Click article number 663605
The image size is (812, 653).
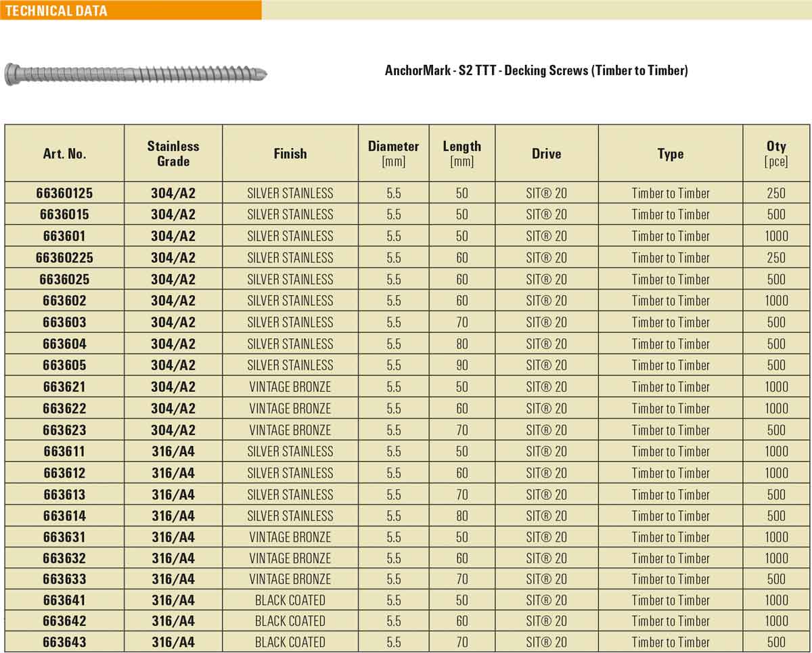point(64,365)
